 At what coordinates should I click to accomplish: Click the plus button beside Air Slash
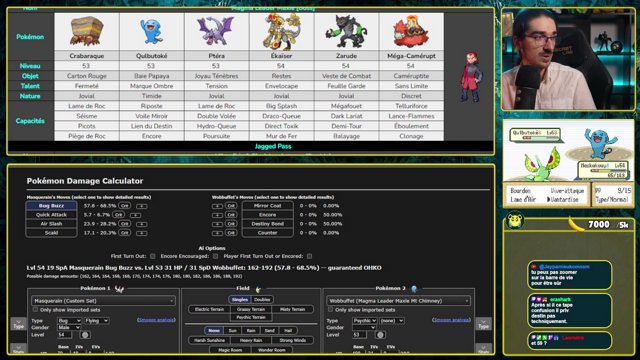pos(142,224)
